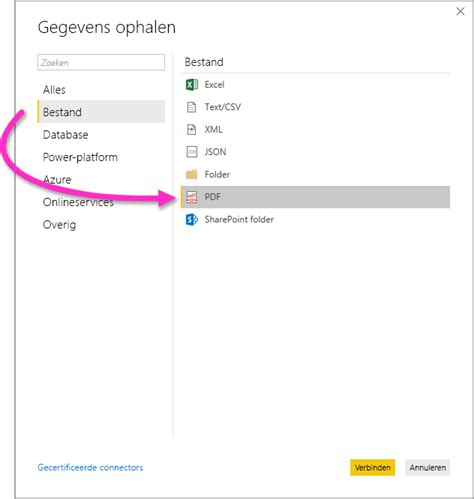Choose the JSON label text
Screen dimensions: 474x499
[215, 152]
